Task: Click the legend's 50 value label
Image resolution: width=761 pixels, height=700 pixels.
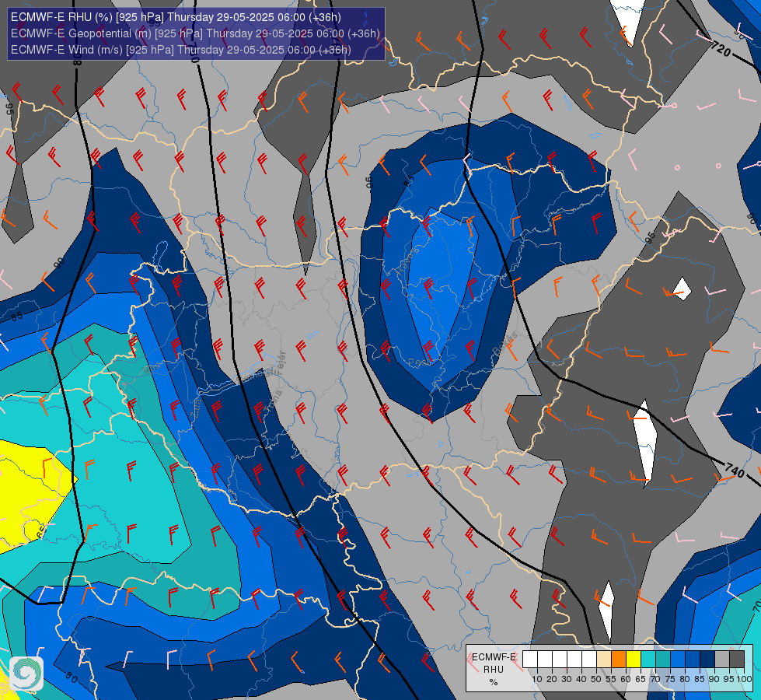Action: 596,679
